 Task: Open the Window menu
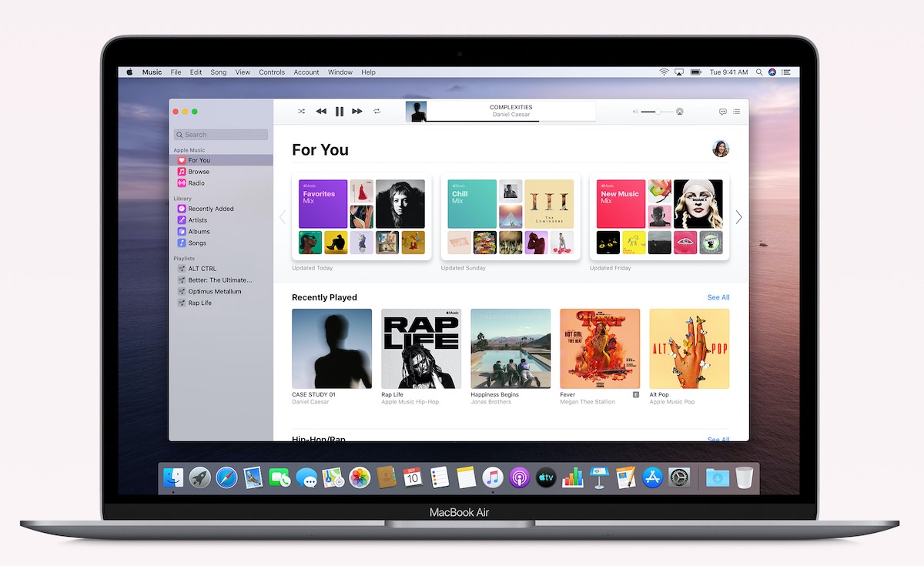(340, 72)
